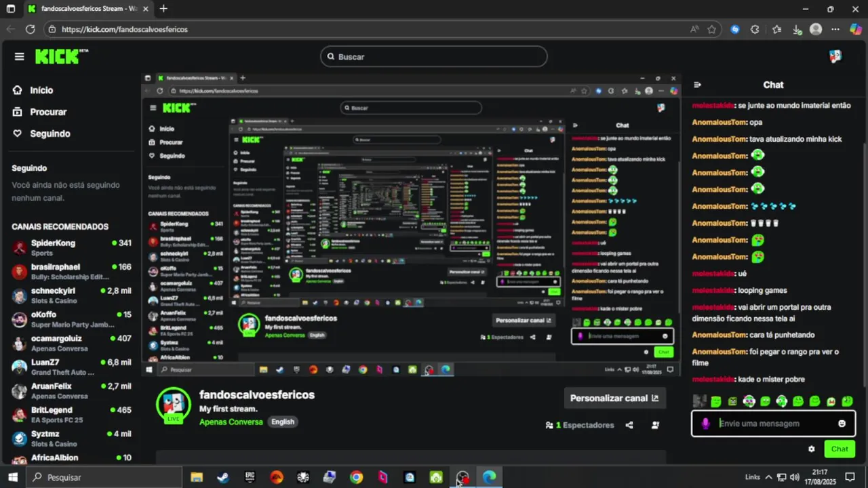Send message with green Chat button
Image resolution: width=868 pixels, height=488 pixels.
[x=840, y=449]
